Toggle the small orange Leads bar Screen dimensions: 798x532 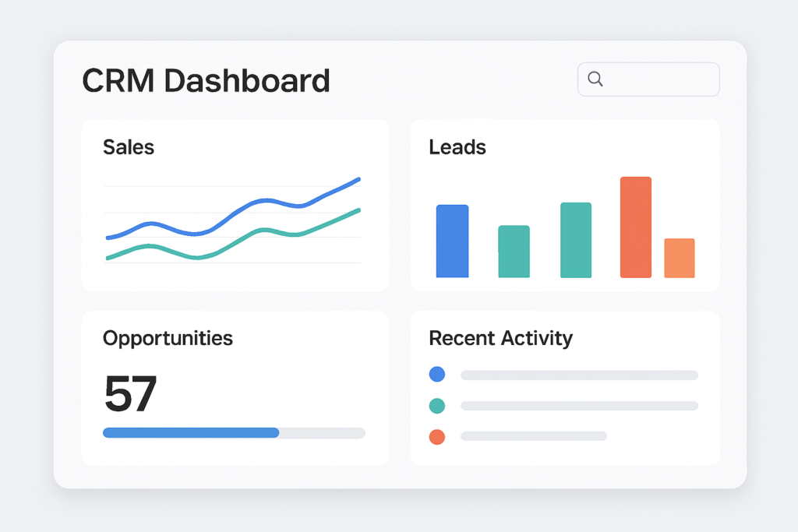pyautogui.click(x=679, y=257)
